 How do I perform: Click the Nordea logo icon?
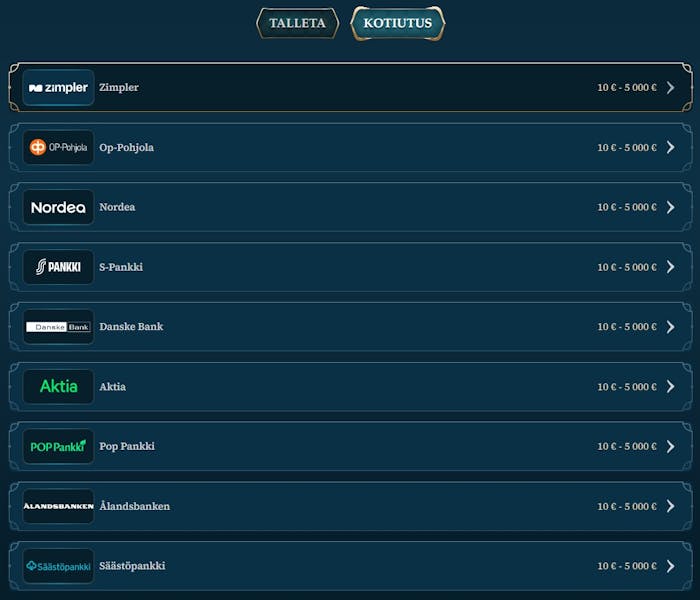pos(58,207)
